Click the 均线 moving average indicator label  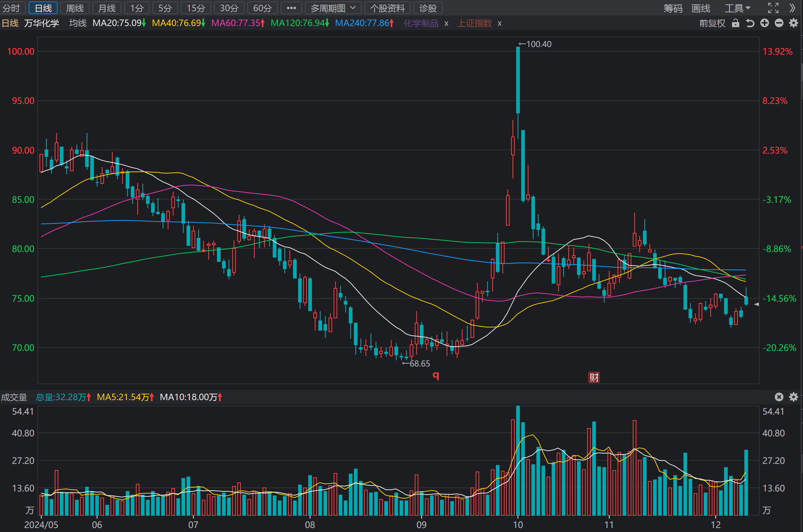click(x=78, y=23)
